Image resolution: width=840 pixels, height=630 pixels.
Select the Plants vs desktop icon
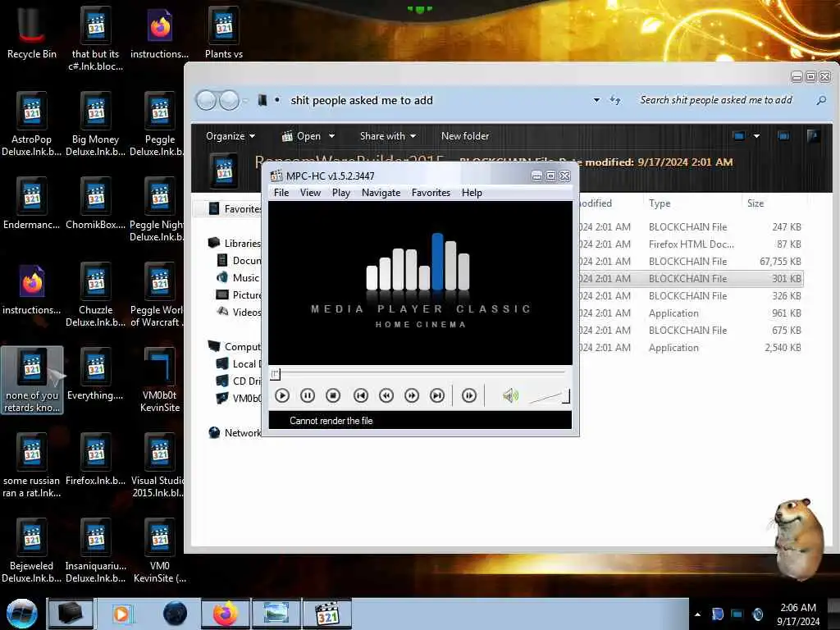tap(224, 32)
